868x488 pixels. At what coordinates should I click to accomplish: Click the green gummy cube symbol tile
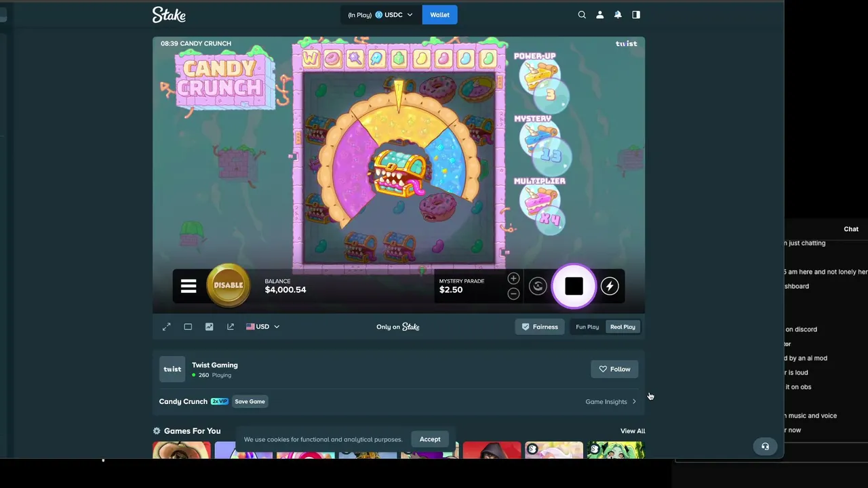(x=399, y=59)
